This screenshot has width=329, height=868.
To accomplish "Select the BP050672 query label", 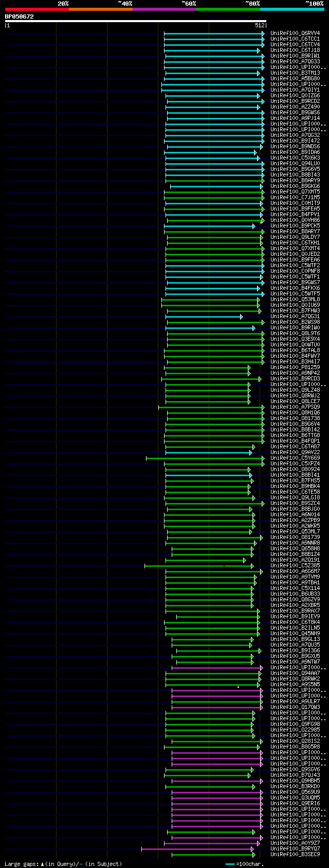I will (20, 16).
